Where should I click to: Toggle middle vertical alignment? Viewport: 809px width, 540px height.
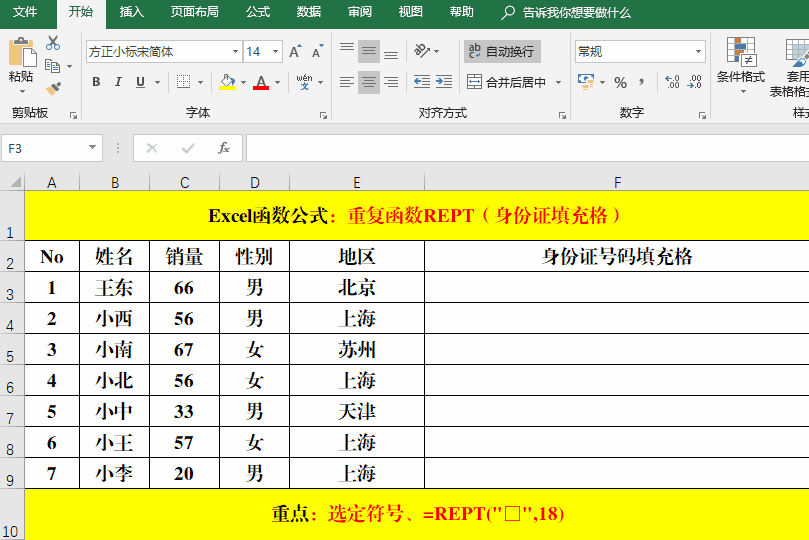click(x=369, y=51)
